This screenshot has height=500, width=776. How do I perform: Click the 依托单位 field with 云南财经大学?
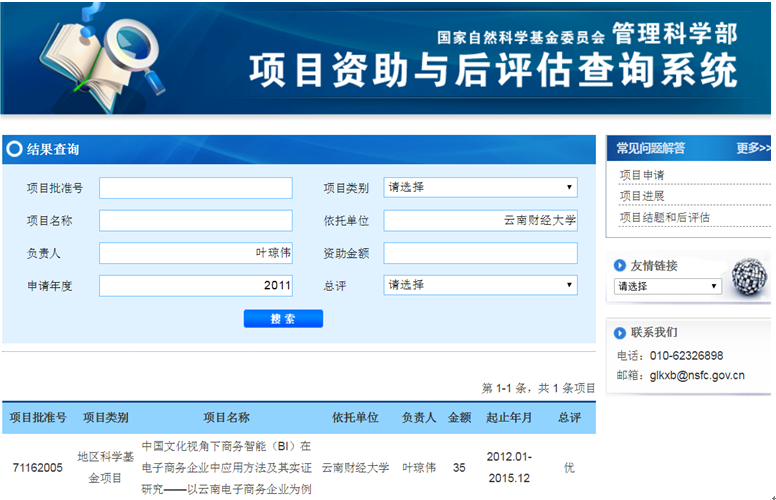click(480, 221)
